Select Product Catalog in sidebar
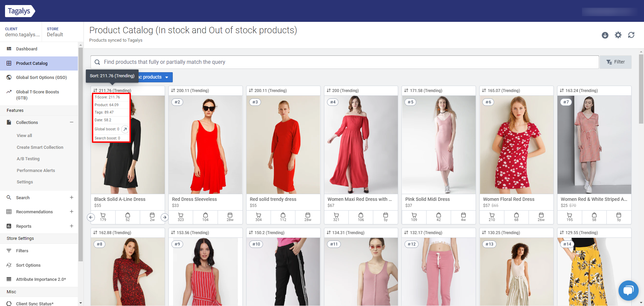The image size is (644, 306). pos(39,63)
